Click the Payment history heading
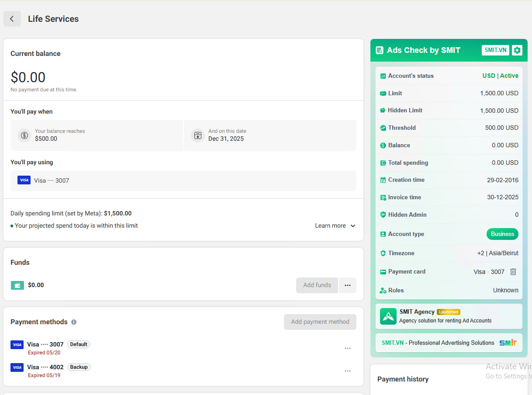 [403, 379]
